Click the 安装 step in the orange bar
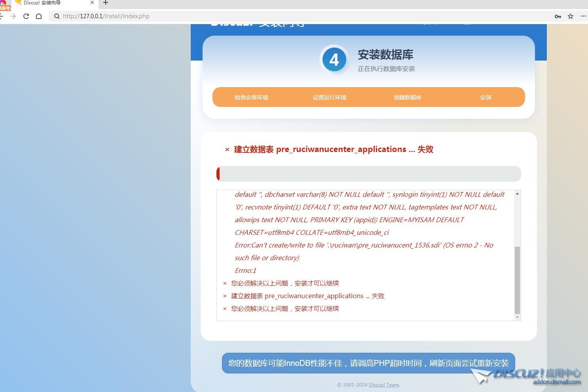This screenshot has height=392, width=588. pos(486,97)
